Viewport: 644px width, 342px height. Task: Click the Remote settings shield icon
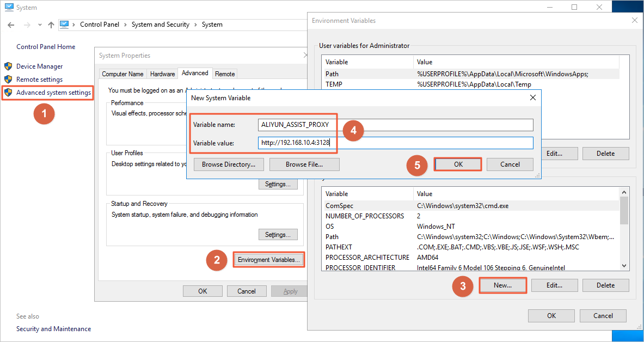(x=8, y=80)
